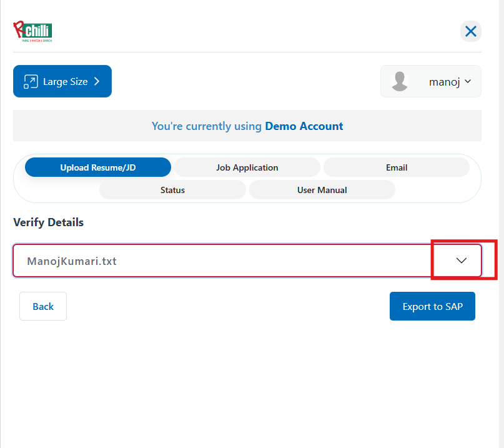Click the Large Size label text

pyautogui.click(x=66, y=81)
